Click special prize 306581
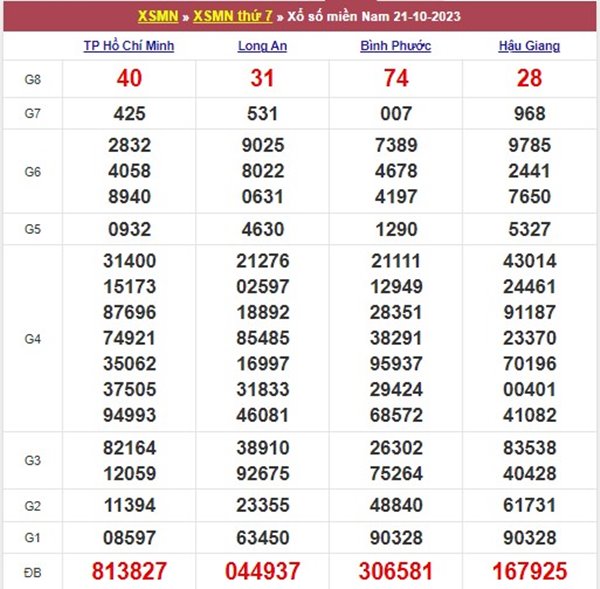Screen dimensions: 600x589 [x=396, y=571]
